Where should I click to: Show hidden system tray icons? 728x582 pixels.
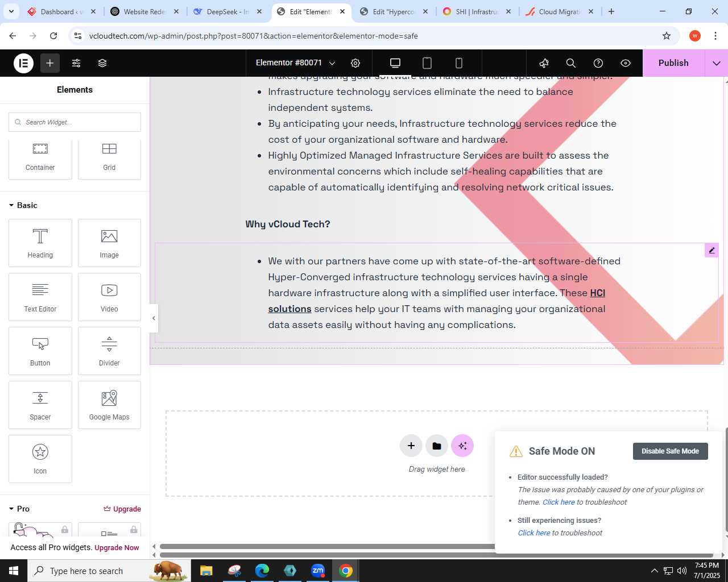pos(655,571)
